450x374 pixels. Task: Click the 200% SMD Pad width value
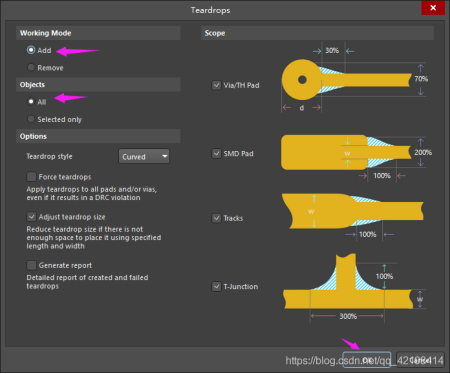[x=423, y=152]
